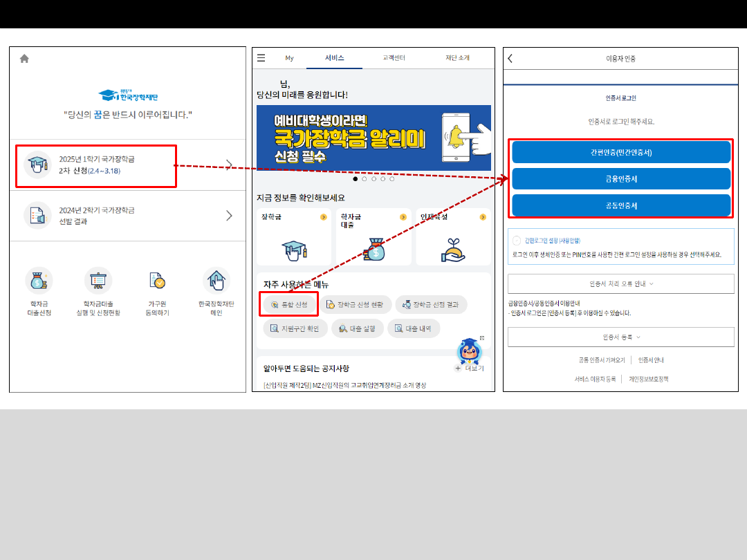The image size is (747, 560).
Task: Select the last banner carousel dot
Action: pyautogui.click(x=391, y=179)
